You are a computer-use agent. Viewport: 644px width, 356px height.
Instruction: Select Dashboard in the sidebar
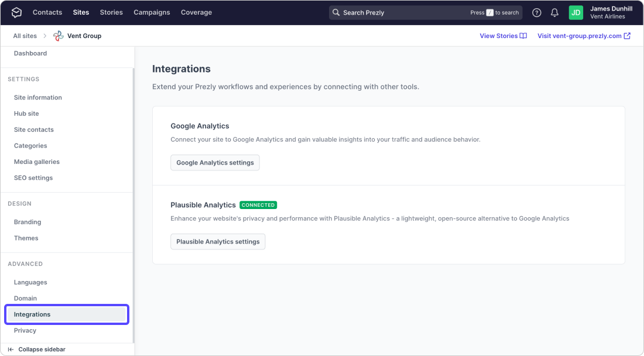coord(30,53)
